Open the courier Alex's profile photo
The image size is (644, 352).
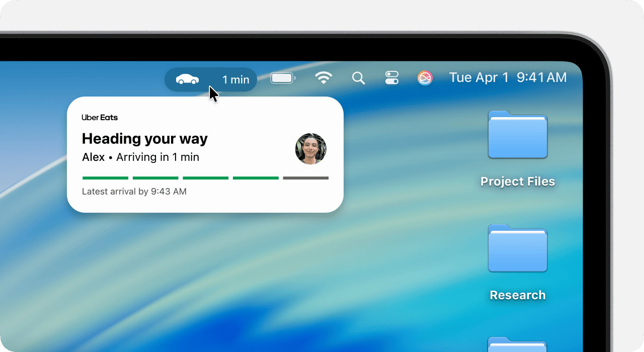[311, 149]
